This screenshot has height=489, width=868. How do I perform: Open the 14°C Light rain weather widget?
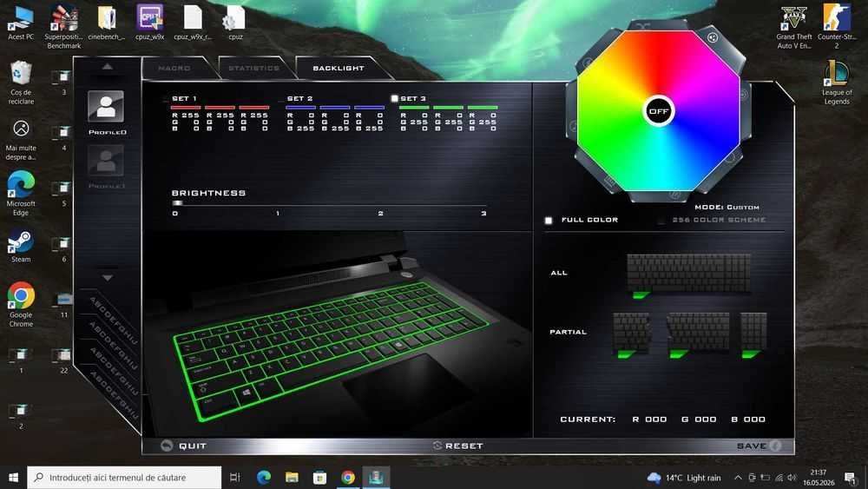point(684,478)
